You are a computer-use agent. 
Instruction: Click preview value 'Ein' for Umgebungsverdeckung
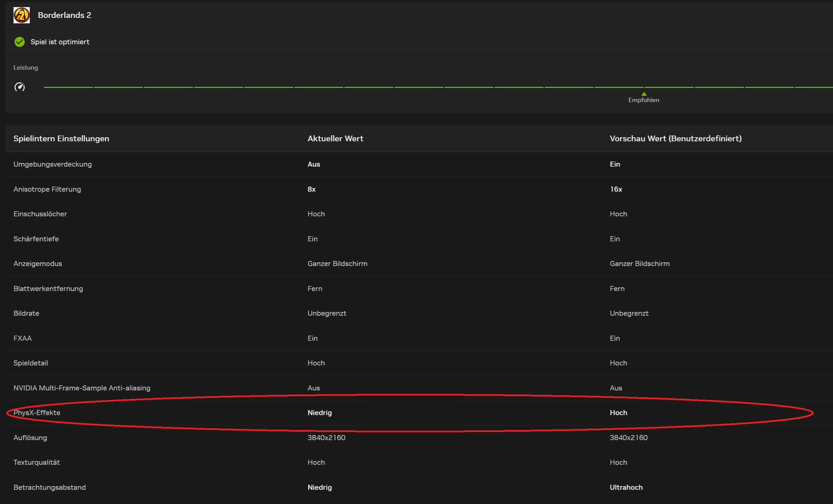[615, 164]
